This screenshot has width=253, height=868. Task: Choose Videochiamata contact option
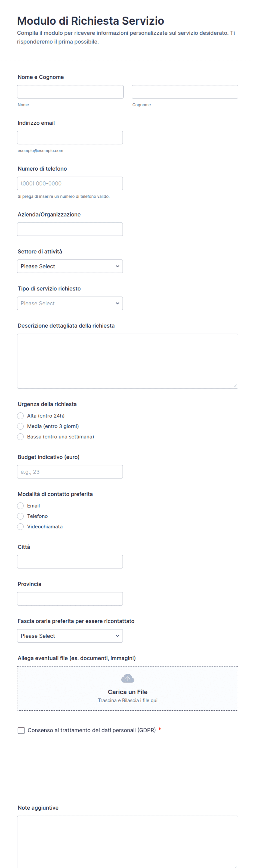click(x=20, y=527)
